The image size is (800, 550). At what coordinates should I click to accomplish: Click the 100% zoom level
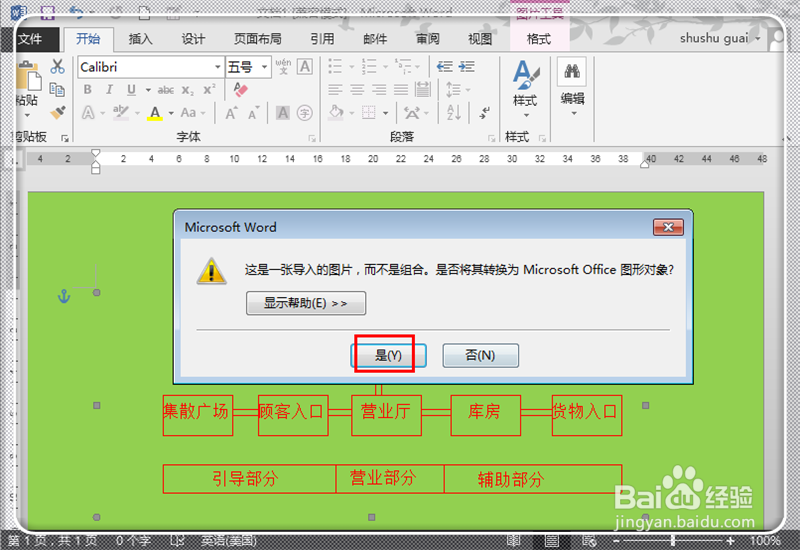click(x=765, y=540)
